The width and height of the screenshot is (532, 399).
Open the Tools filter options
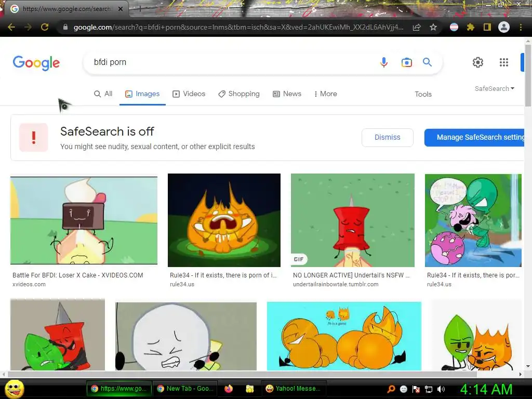pyautogui.click(x=423, y=95)
